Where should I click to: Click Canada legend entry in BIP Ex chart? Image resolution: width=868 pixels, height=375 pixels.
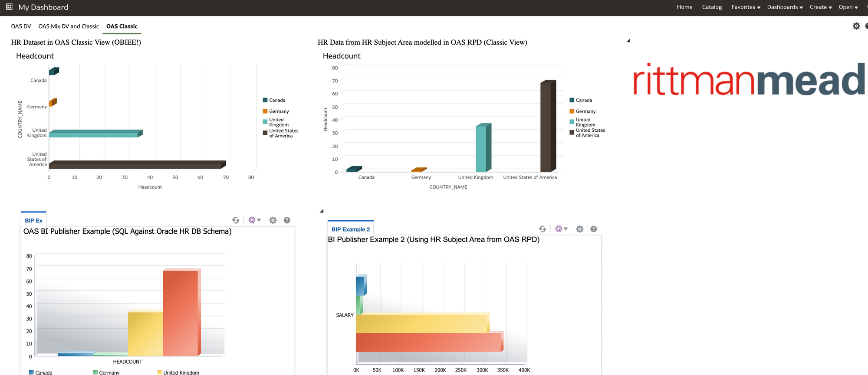pos(40,372)
